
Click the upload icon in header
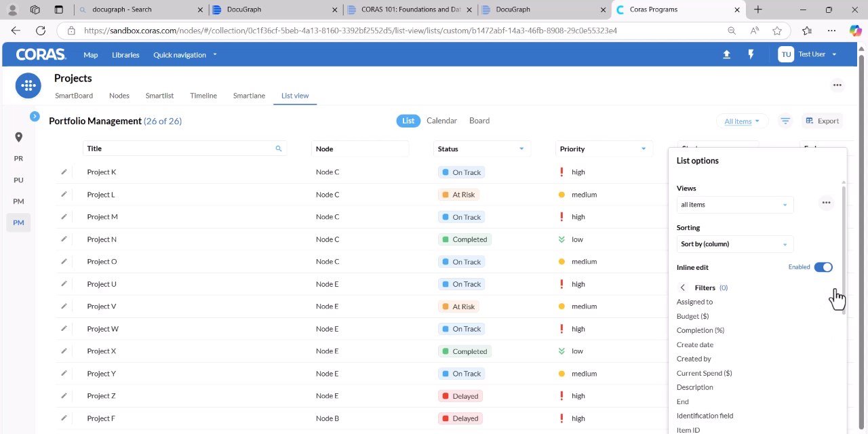(726, 54)
